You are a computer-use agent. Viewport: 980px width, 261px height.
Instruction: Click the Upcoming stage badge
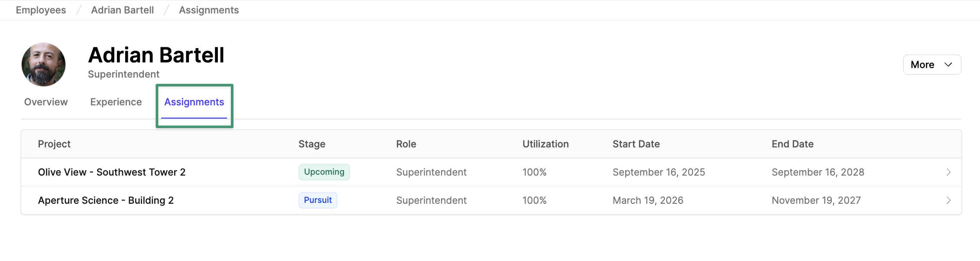324,172
